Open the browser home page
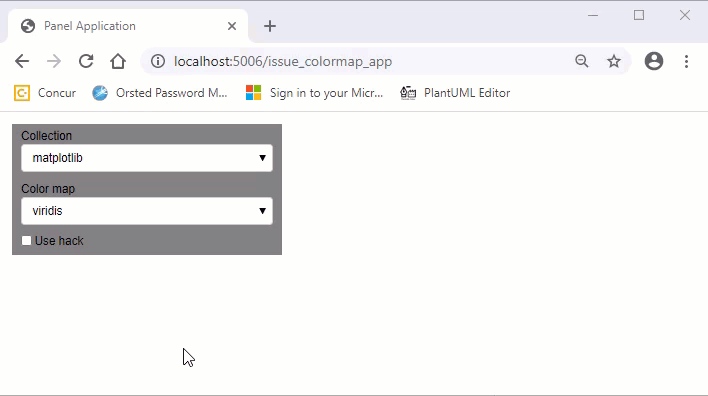Image resolution: width=708 pixels, height=396 pixels. coord(118,61)
